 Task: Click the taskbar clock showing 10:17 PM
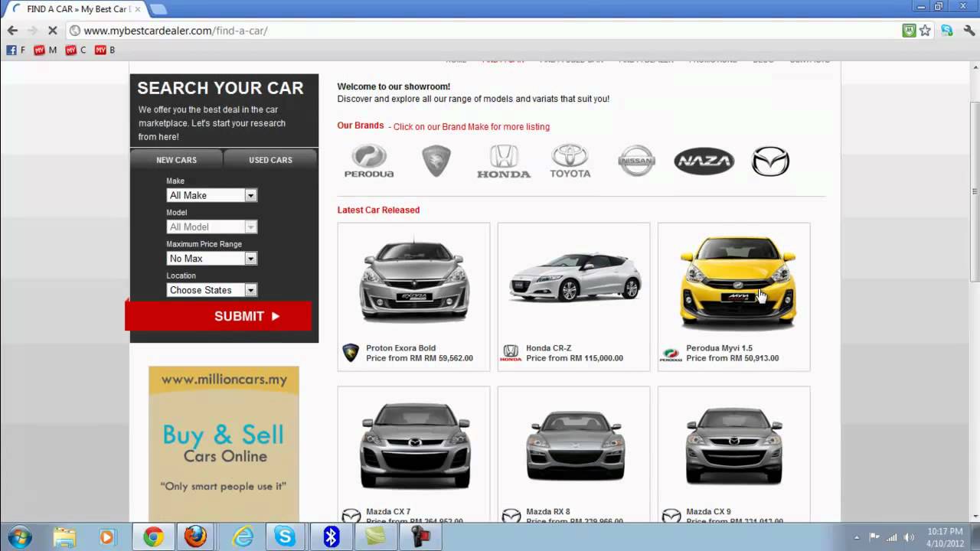click(945, 537)
